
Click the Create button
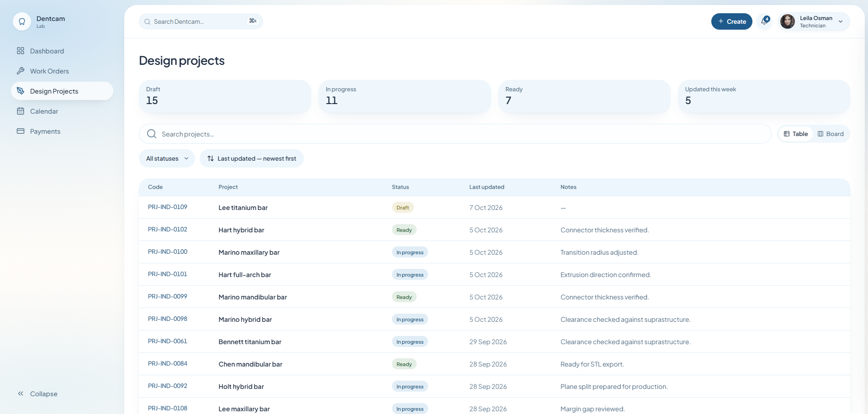[x=732, y=21]
